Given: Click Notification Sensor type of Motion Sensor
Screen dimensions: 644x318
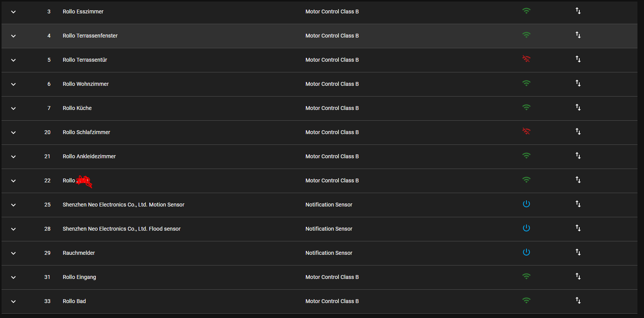Looking at the screenshot, I should click(329, 205).
